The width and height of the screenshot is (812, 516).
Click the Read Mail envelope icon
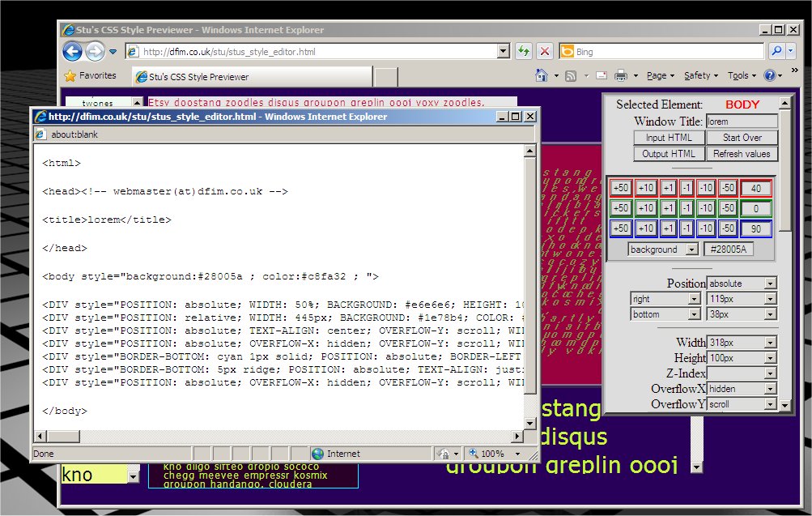602,75
